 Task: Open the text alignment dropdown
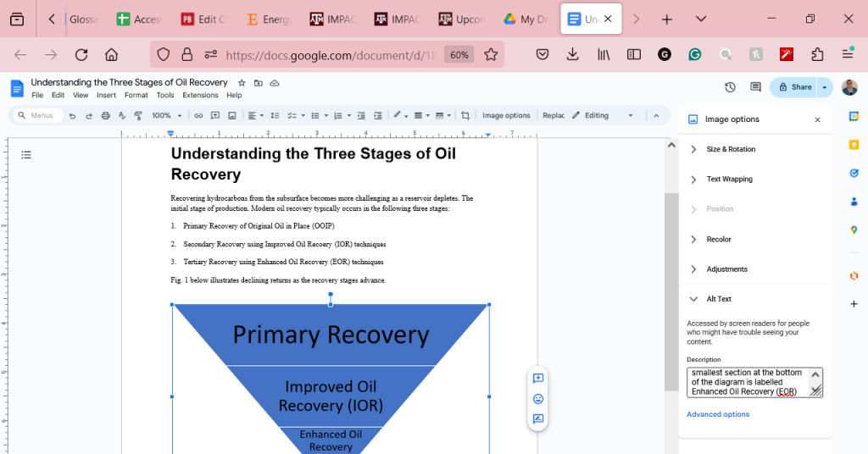coord(255,115)
